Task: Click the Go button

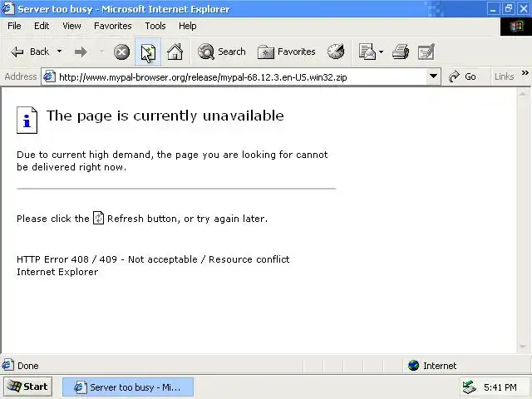Action: coord(462,76)
